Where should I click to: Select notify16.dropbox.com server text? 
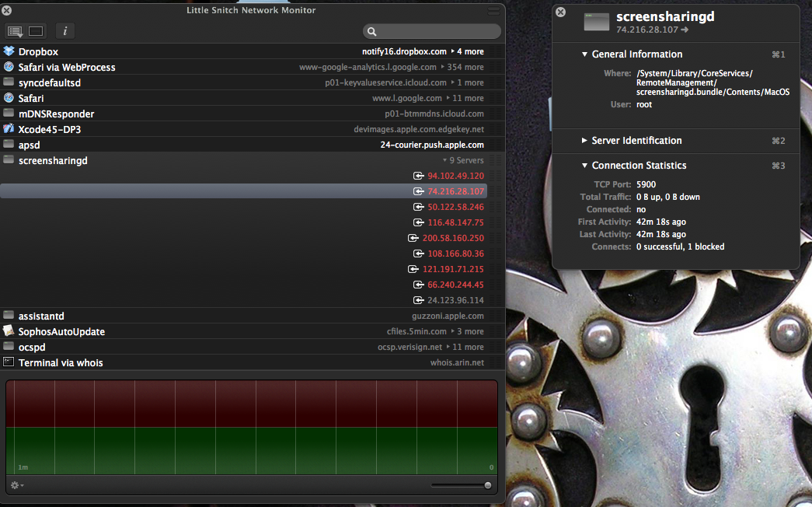click(x=404, y=51)
